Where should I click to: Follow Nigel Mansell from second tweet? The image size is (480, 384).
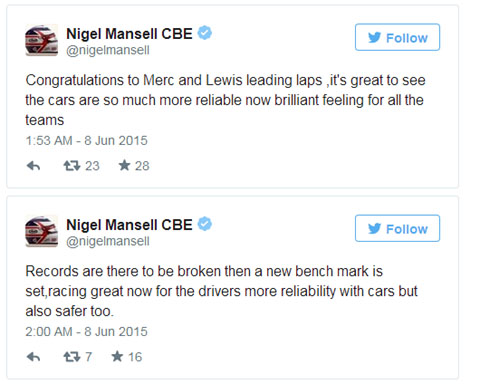click(x=397, y=228)
